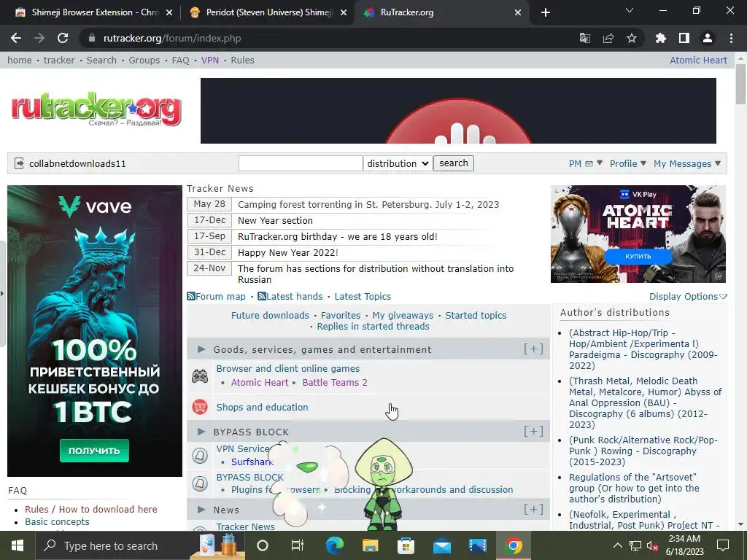Open Regulations of the "Artsovet" group link

634,488
